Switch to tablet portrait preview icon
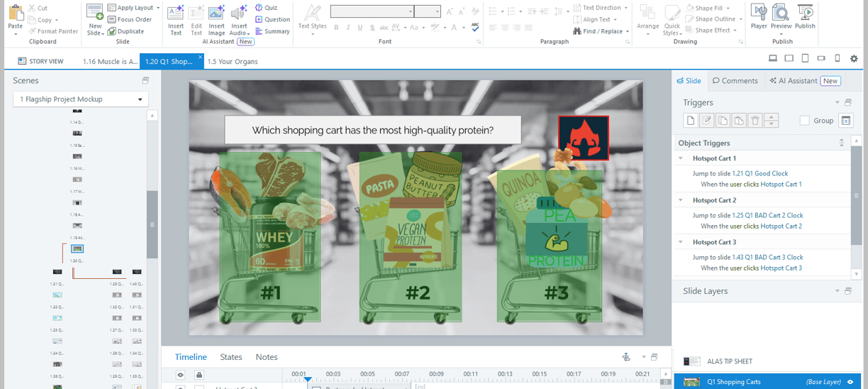Screen dimensions: 868x389 tap(806, 58)
